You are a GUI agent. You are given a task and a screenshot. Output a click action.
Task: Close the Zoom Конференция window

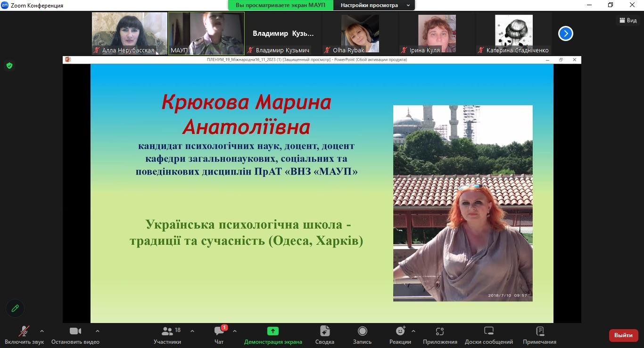(633, 5)
